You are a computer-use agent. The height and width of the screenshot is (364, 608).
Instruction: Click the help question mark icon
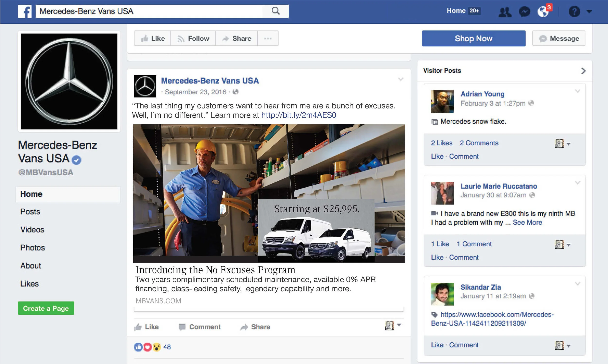click(574, 12)
